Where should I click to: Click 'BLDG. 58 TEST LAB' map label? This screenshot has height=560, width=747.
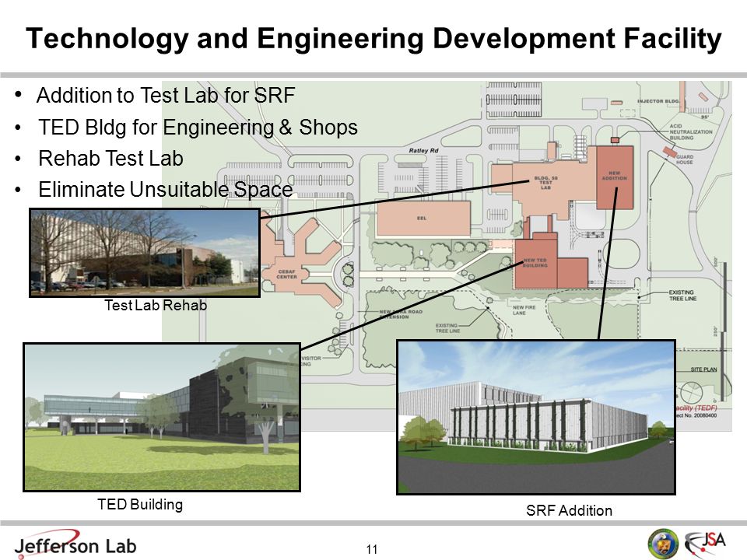point(545,183)
